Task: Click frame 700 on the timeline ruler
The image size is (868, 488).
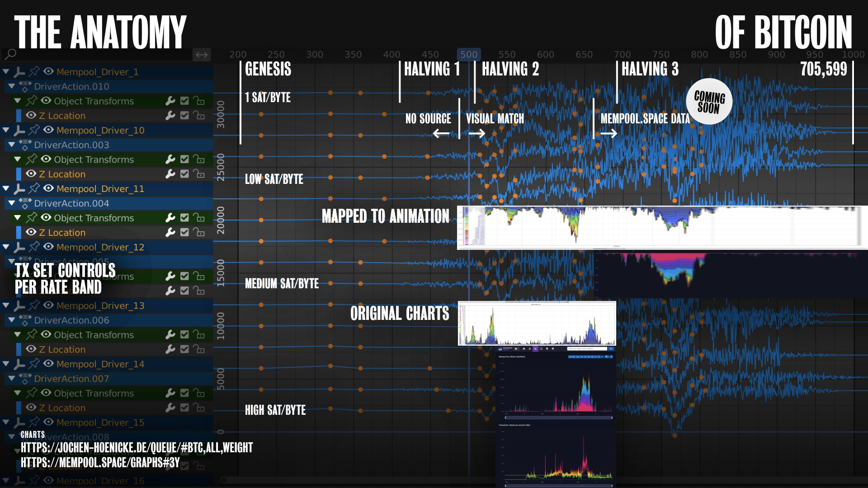Action: tap(623, 54)
